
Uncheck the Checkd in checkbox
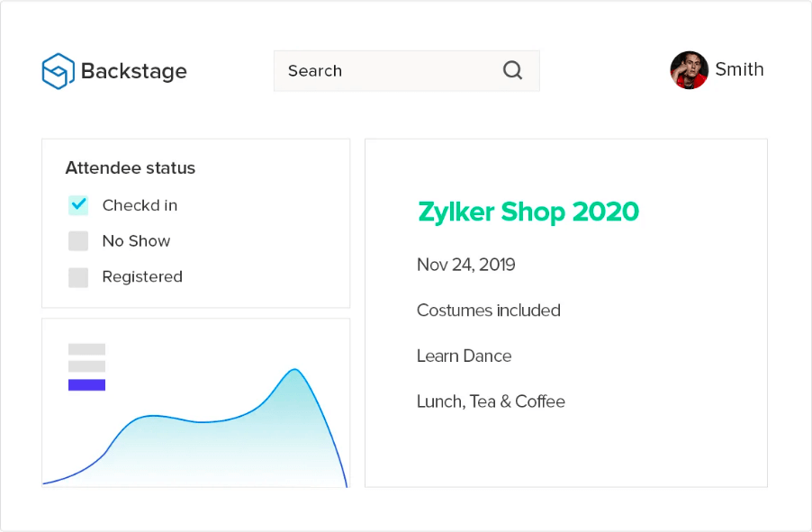click(x=78, y=205)
